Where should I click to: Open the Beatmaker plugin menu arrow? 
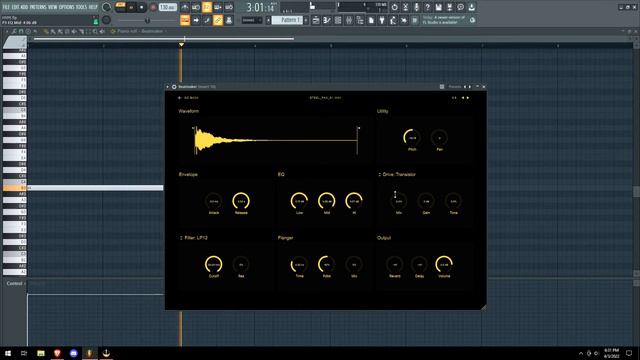coord(167,87)
